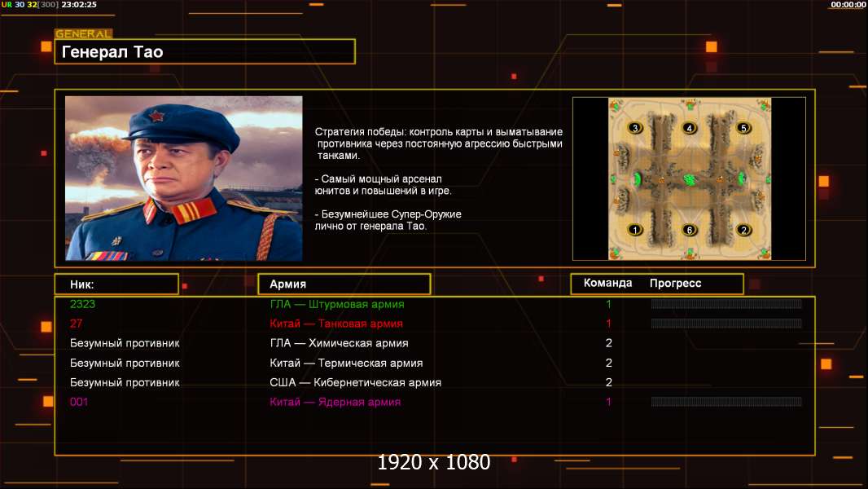This screenshot has width=868, height=489.
Task: Click progress bar of player 27
Action: (x=726, y=324)
